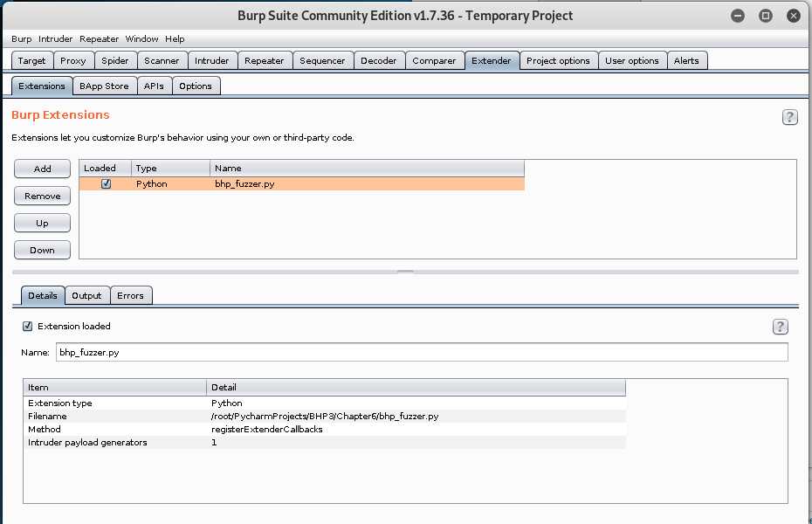The height and width of the screenshot is (524, 812).
Task: Open the Burp menu
Action: point(22,38)
